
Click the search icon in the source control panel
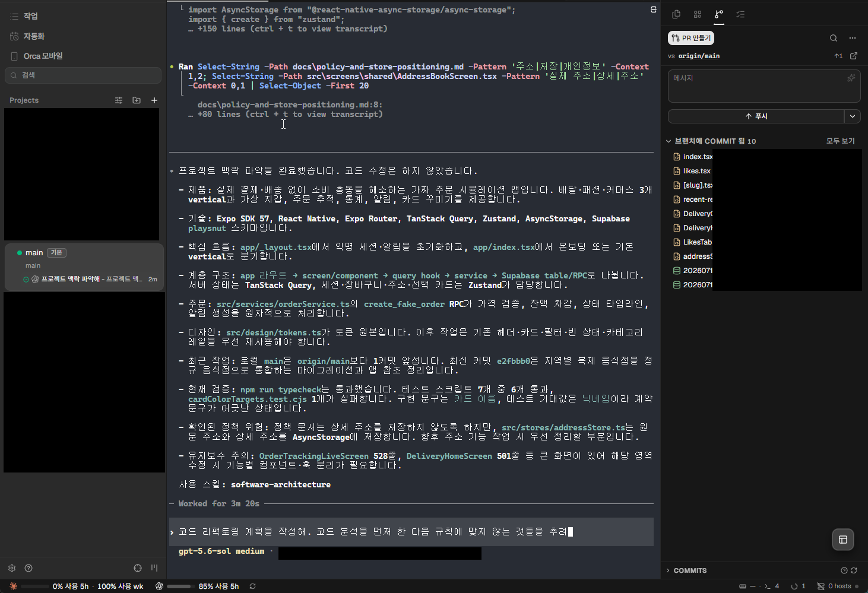(834, 38)
